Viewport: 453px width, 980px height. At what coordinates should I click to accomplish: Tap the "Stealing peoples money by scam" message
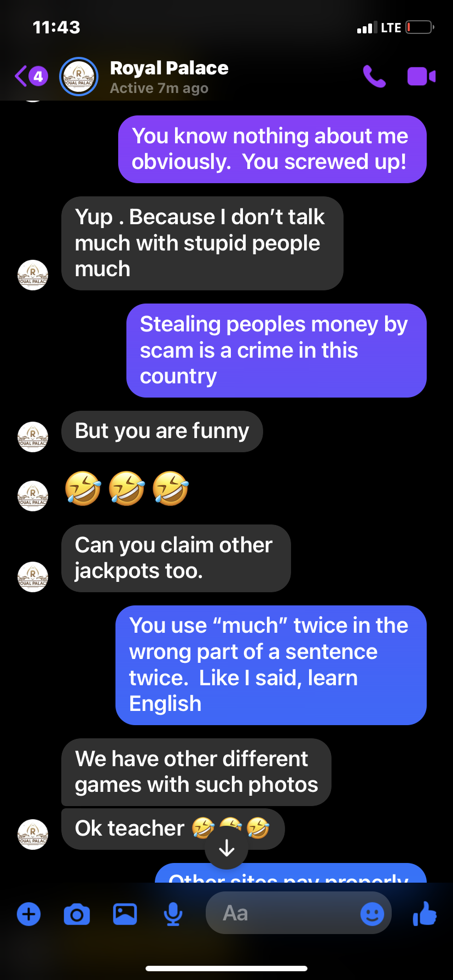(x=276, y=351)
